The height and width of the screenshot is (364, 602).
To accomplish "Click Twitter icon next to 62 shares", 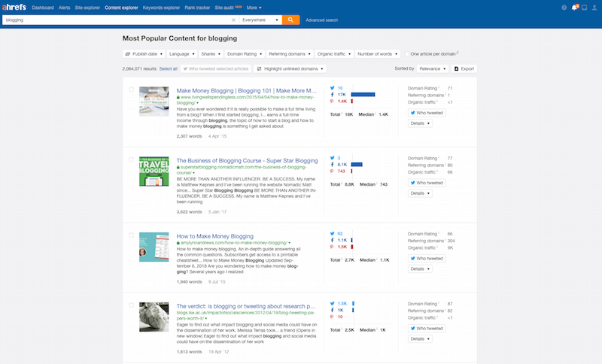I will (332, 233).
